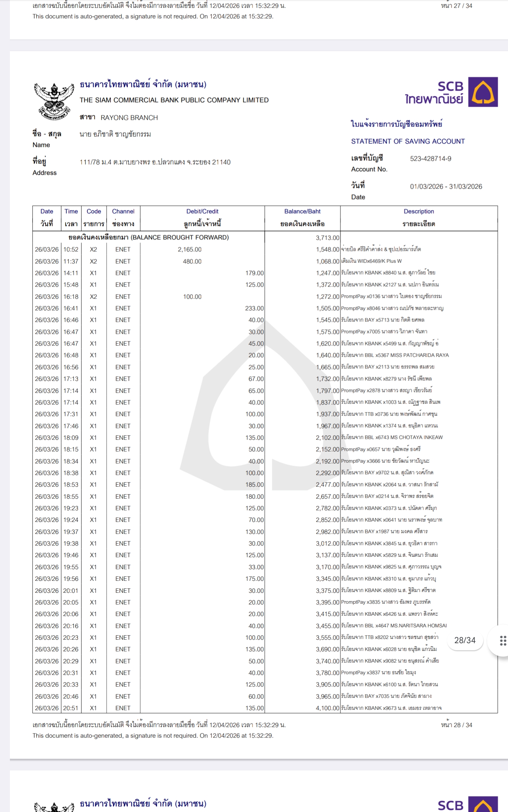This screenshot has height=812, width=508.
Task: Click the statement date range 01/03/2026 - 31/03/2026
Action: 446,186
